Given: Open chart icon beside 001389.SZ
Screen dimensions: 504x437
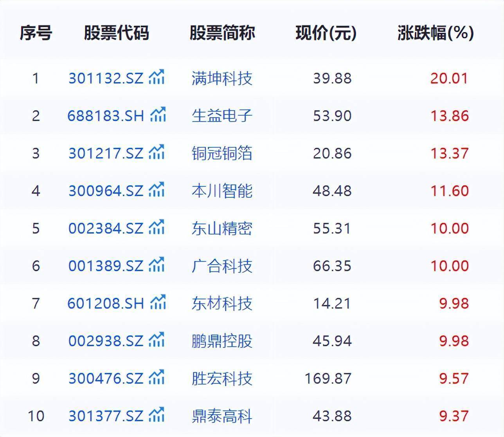Looking at the screenshot, I should [x=157, y=265].
